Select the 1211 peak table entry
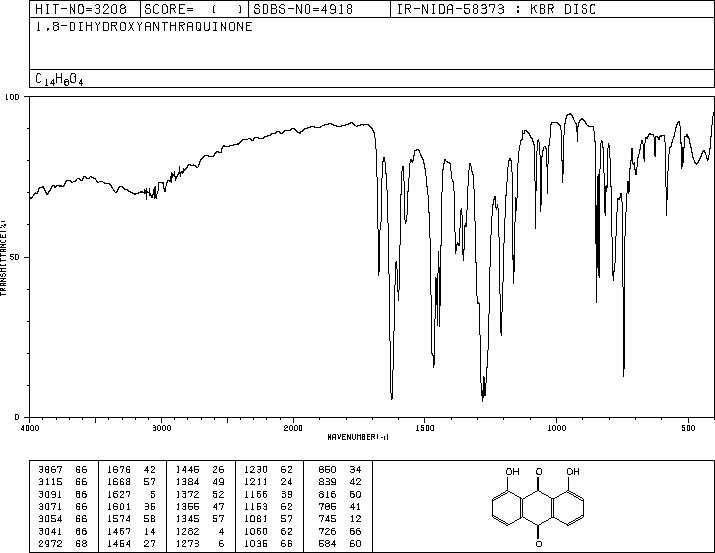This screenshot has width=715, height=553. pyautogui.click(x=268, y=482)
